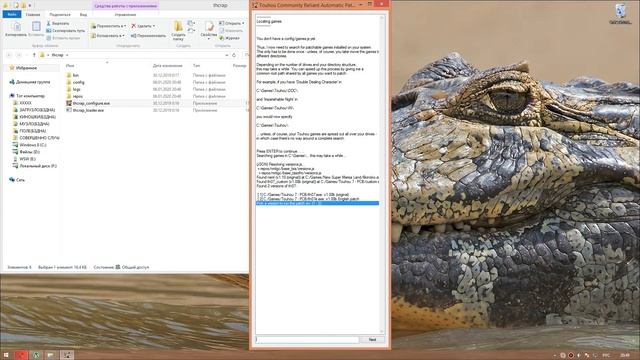Viewport: 640px width, 360px height.
Task: Select the repos folder
Action: tap(78, 96)
